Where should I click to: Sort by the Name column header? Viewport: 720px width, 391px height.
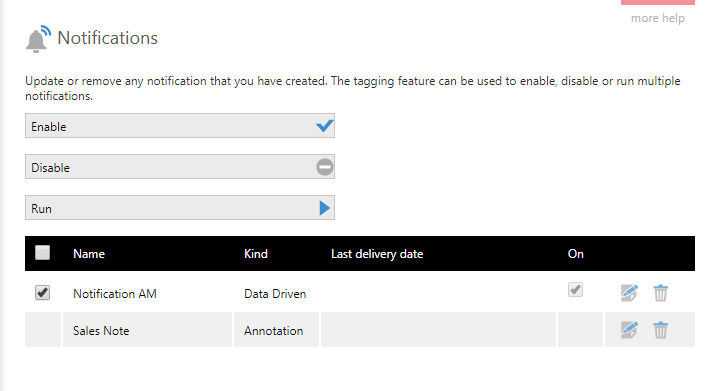pyautogui.click(x=89, y=254)
